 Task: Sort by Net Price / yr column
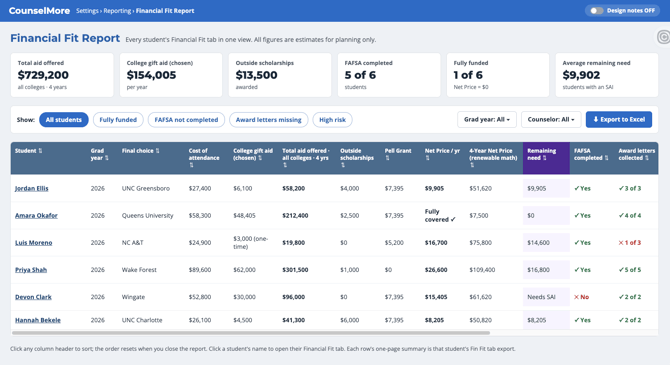442,154
